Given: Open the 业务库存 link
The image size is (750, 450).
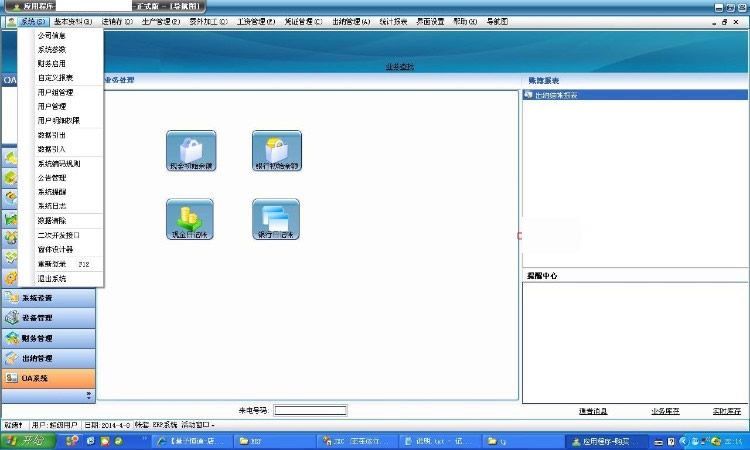Looking at the screenshot, I should click(x=665, y=411).
